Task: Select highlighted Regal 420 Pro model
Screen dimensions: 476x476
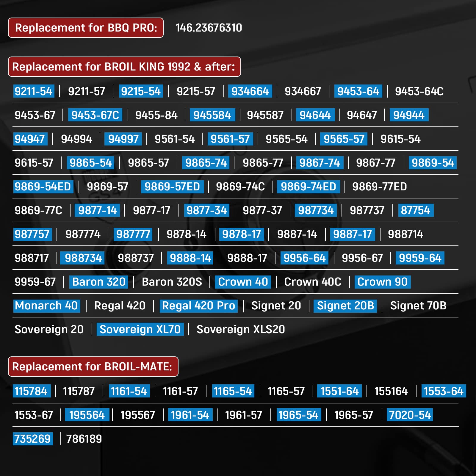Action: 199,306
